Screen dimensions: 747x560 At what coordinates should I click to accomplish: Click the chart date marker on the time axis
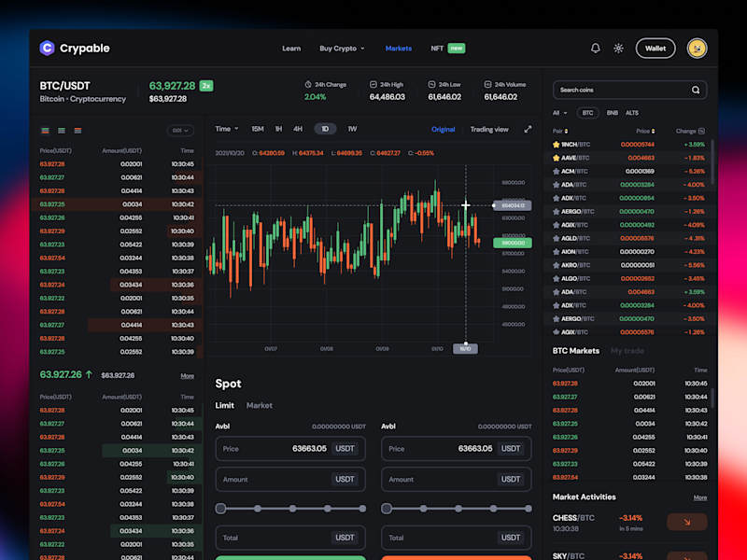(x=465, y=348)
